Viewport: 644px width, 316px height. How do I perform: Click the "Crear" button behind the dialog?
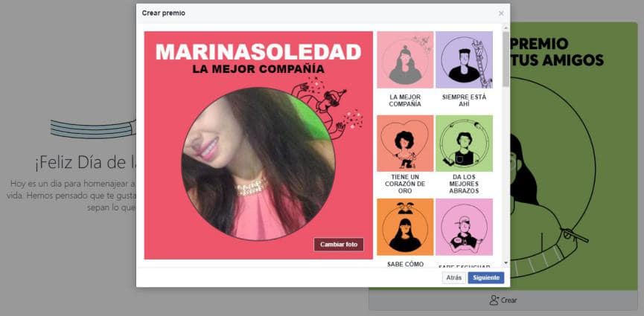[x=503, y=300]
